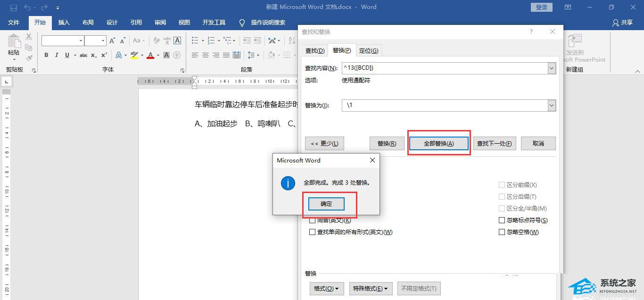Click the Cut scissors icon
This screenshot has width=644, height=300.
29,37
